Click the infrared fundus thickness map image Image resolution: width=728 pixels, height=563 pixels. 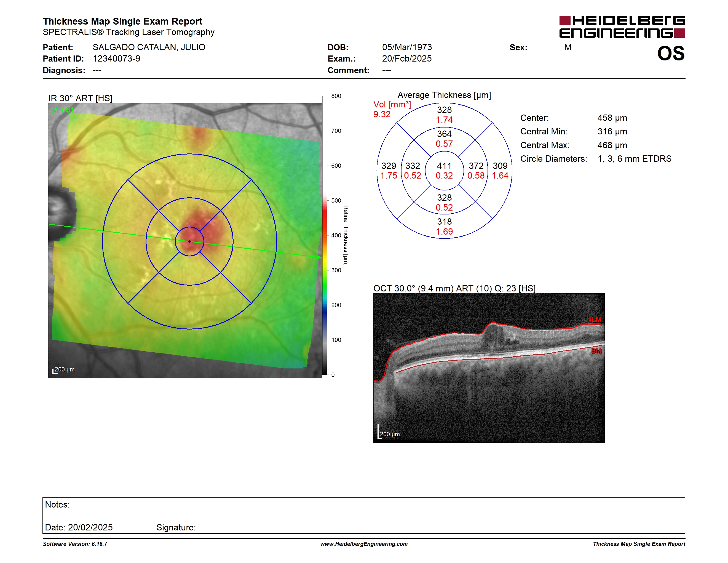pos(185,240)
